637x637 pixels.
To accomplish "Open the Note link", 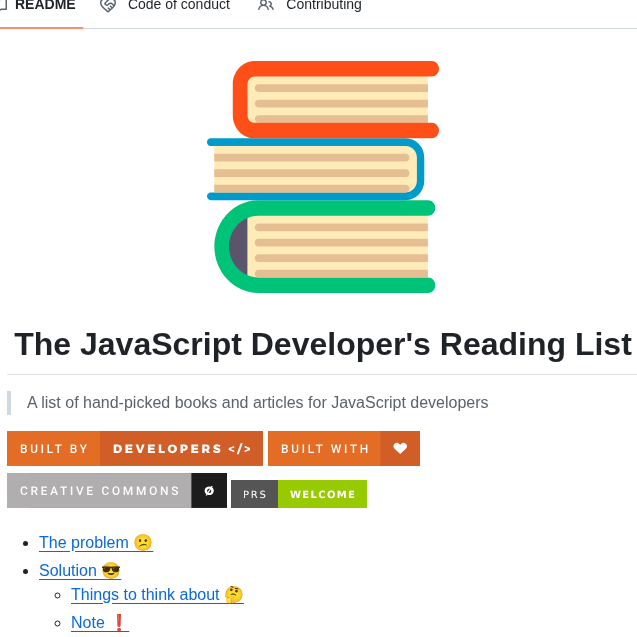I will (100, 622).
